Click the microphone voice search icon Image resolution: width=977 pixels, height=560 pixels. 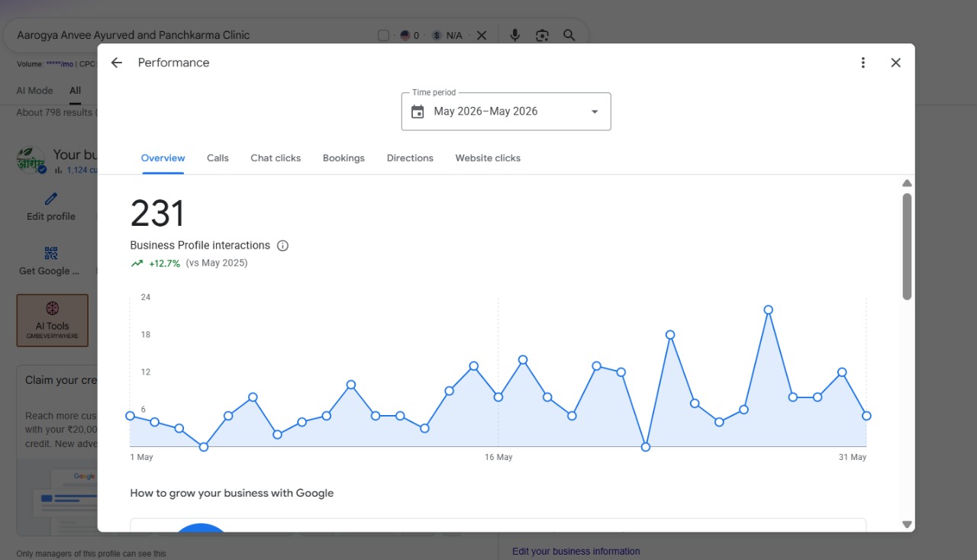coord(515,35)
